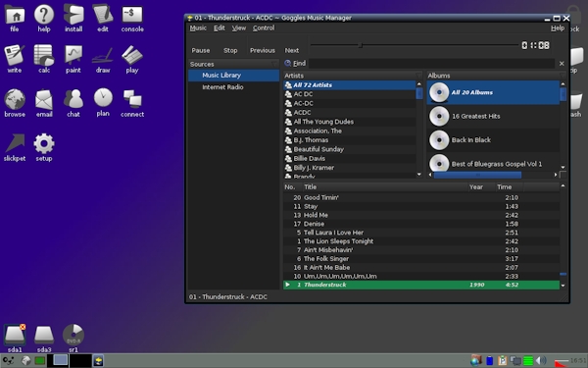
Task: Sort tracks by Year column header
Action: click(481, 186)
